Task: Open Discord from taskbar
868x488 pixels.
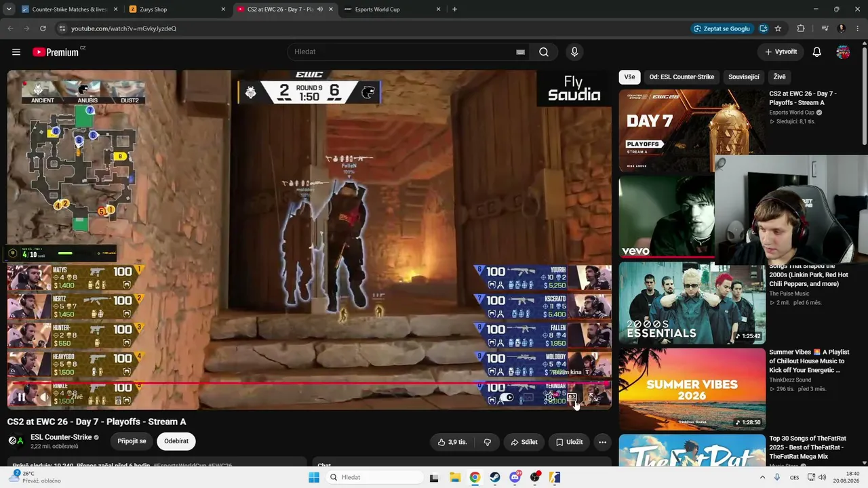Action: click(515, 477)
